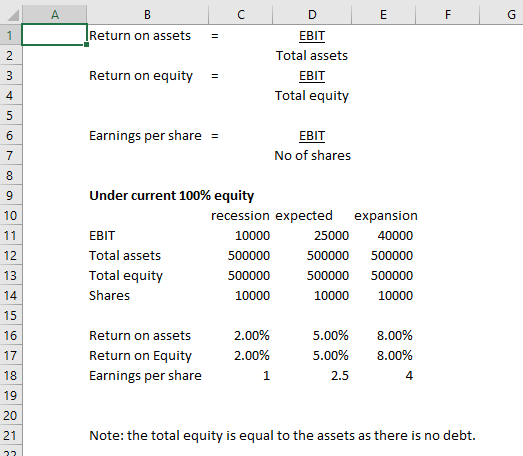Viewport: 523px width, 456px height.
Task: Click equals sign in row 1
Action: tap(214, 36)
